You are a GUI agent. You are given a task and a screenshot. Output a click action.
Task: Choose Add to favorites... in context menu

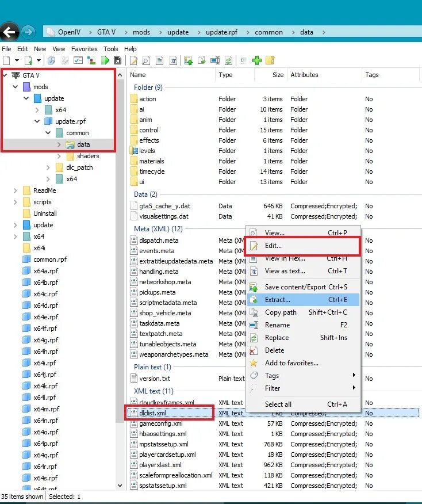click(x=304, y=363)
